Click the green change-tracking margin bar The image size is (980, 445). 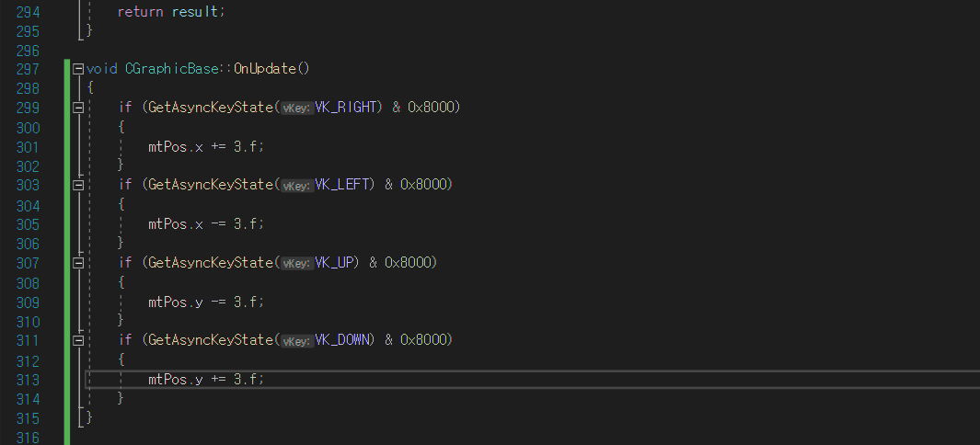pos(67,253)
